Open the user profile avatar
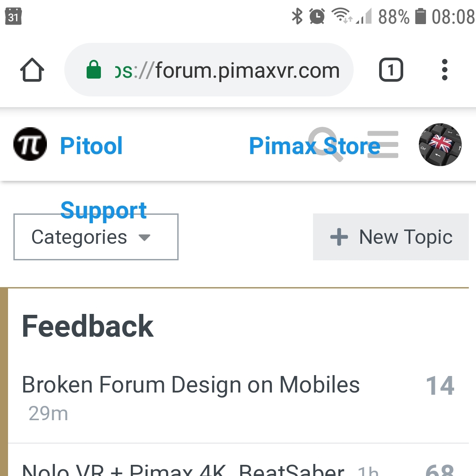Image resolution: width=476 pixels, height=476 pixels. (x=440, y=145)
